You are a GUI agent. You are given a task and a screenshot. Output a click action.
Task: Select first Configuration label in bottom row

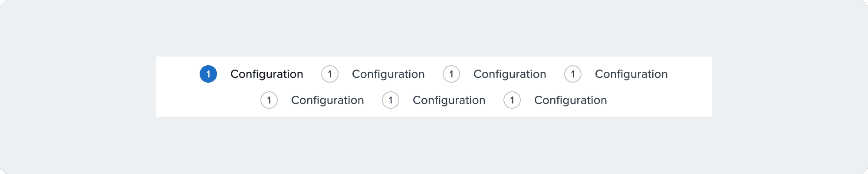(327, 100)
